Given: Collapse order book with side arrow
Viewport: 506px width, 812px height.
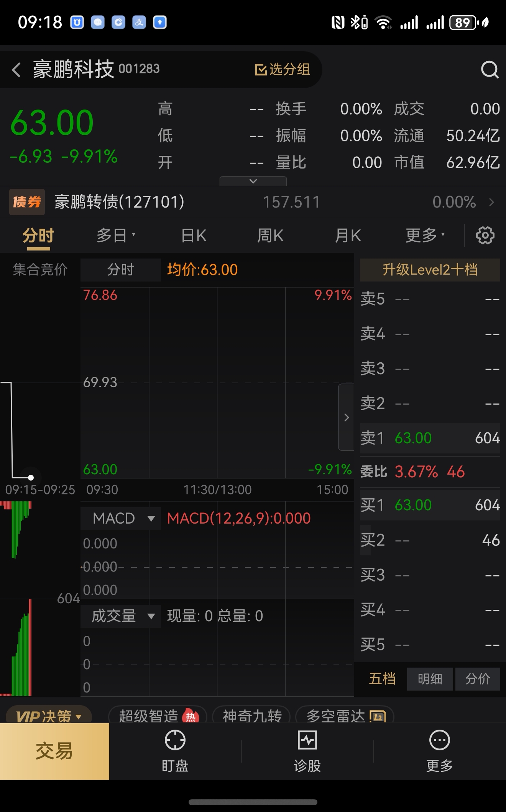Looking at the screenshot, I should tap(346, 417).
